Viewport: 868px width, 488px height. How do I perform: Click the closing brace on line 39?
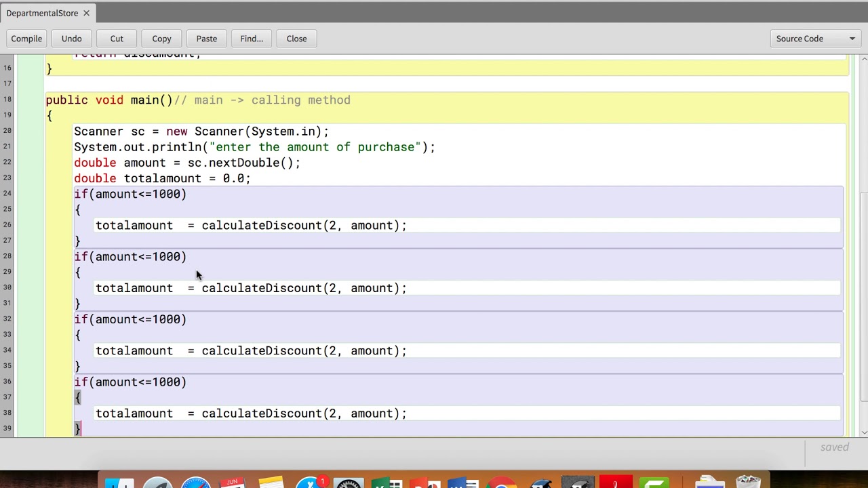click(77, 428)
